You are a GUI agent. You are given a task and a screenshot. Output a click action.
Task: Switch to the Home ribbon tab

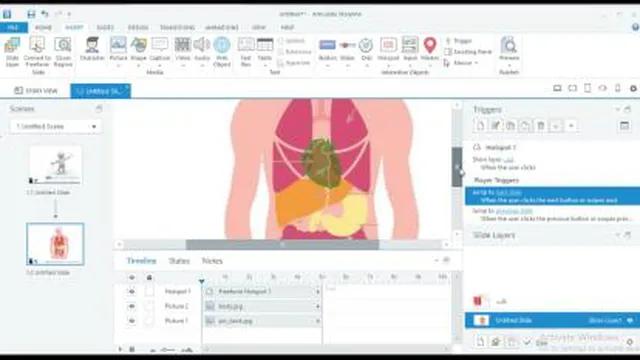pyautogui.click(x=43, y=27)
